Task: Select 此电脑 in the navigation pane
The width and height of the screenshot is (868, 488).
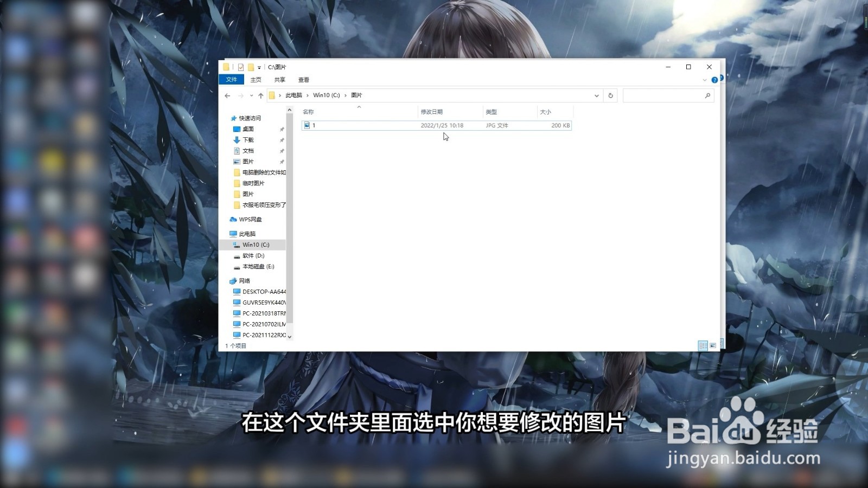Action: pos(247,234)
